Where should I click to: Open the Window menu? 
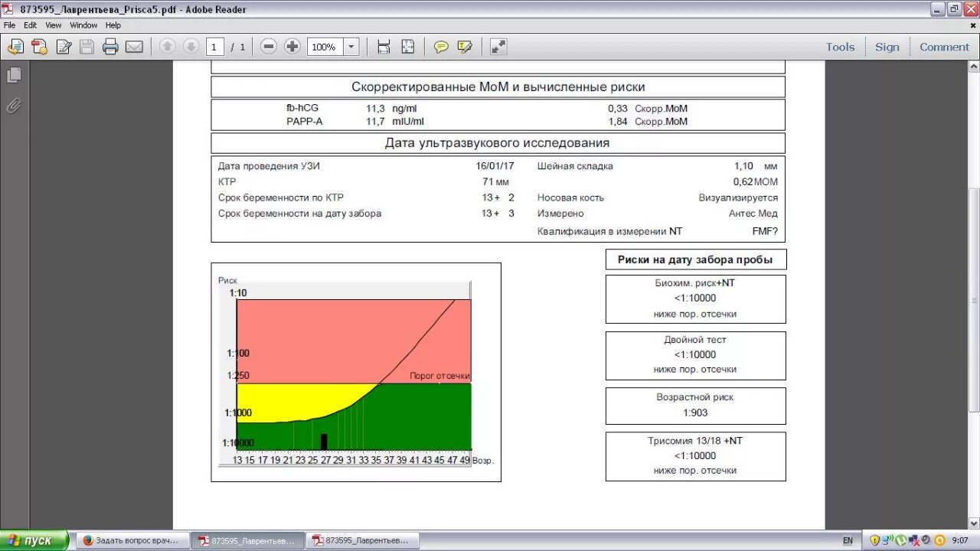click(x=83, y=25)
